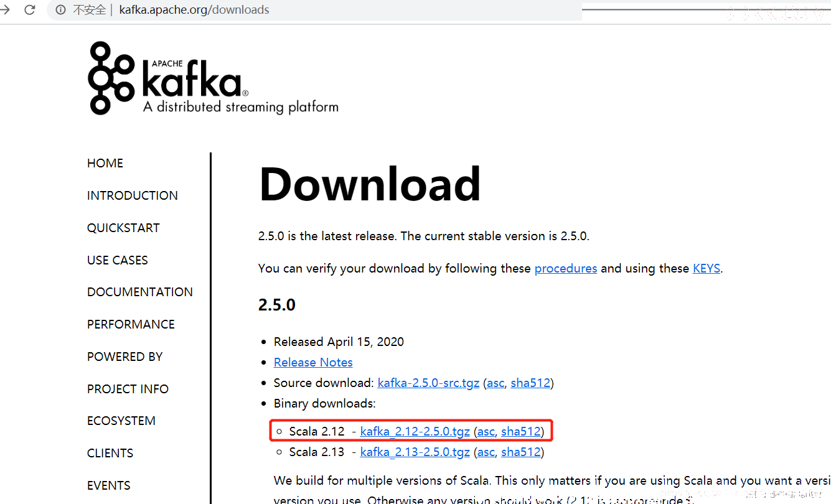Open the INTRODUCTION sidebar item

[x=133, y=195]
